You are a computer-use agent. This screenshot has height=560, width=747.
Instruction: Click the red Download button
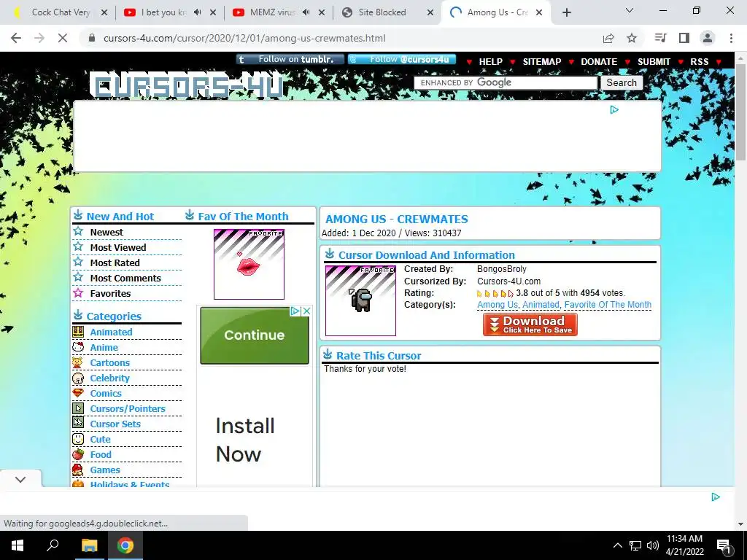[x=530, y=324]
